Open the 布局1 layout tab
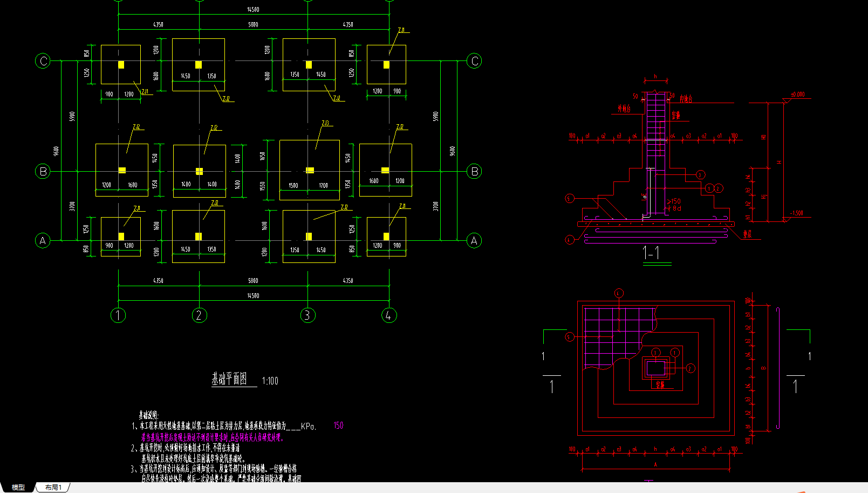The height and width of the screenshot is (493, 868). click(53, 488)
